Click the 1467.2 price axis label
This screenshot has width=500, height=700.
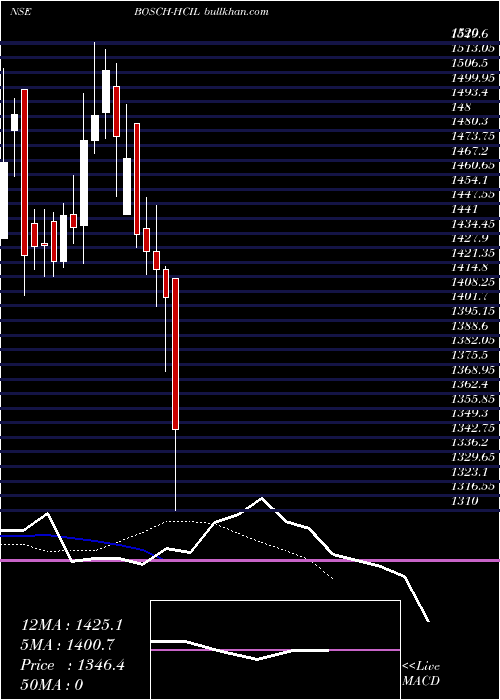(x=469, y=151)
